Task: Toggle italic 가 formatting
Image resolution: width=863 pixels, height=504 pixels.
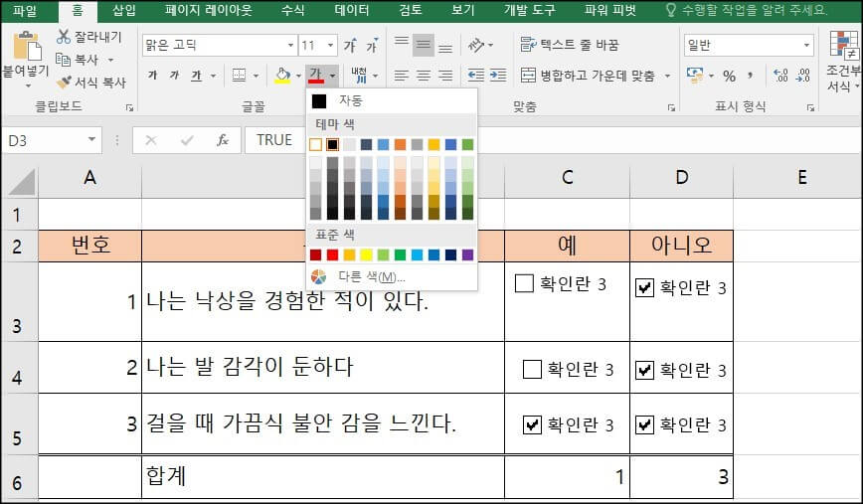Action: 174,76
